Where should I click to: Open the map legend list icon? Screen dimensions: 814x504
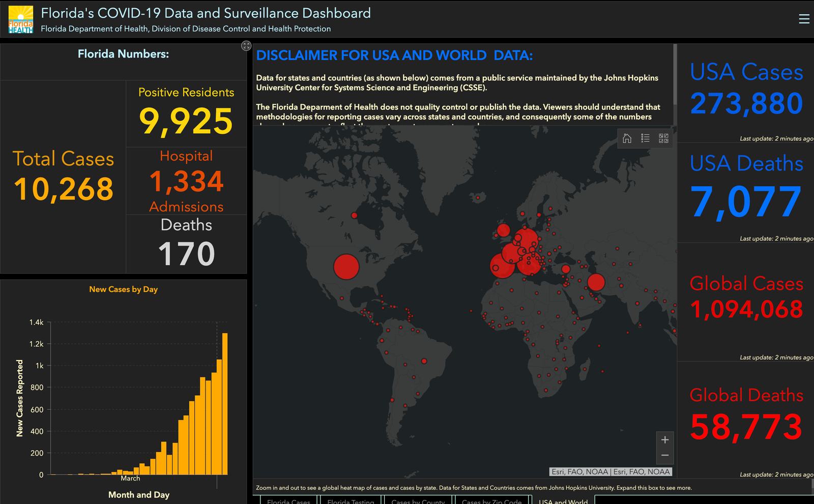[x=645, y=138]
